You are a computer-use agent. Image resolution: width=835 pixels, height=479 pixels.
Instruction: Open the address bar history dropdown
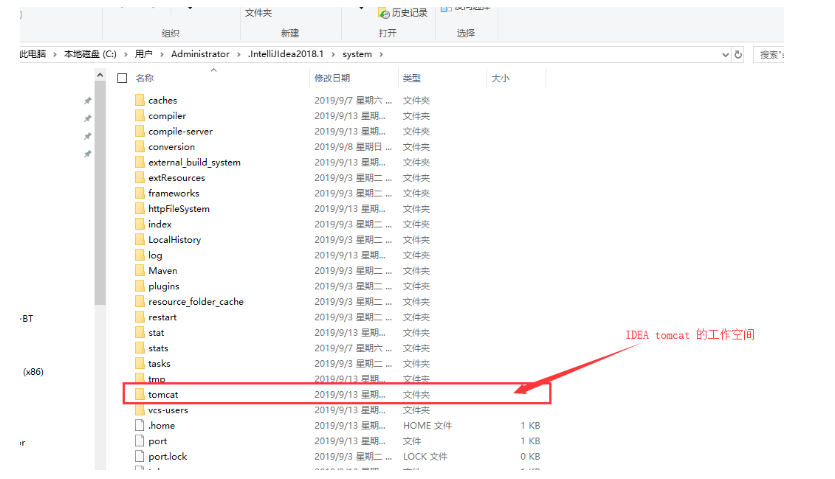tap(725, 54)
